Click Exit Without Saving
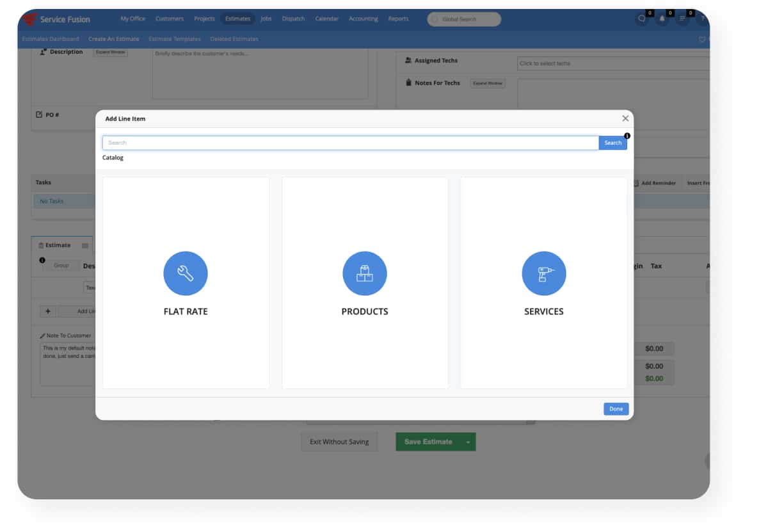Viewport: 768px width, 532px height. [339, 442]
